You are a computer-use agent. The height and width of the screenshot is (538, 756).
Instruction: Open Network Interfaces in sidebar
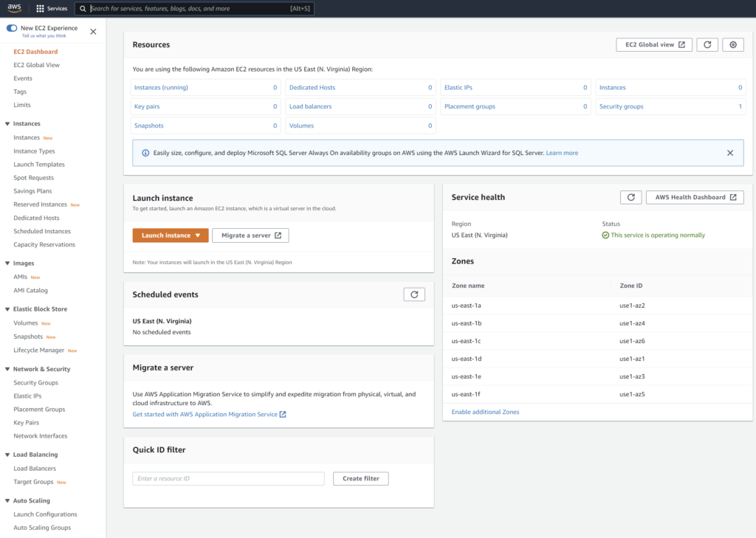(41, 436)
